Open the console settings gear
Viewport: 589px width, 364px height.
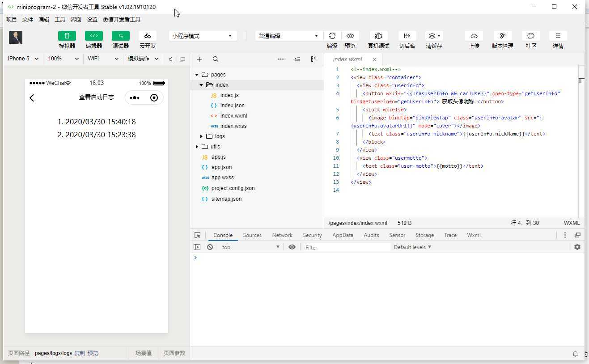point(577,247)
